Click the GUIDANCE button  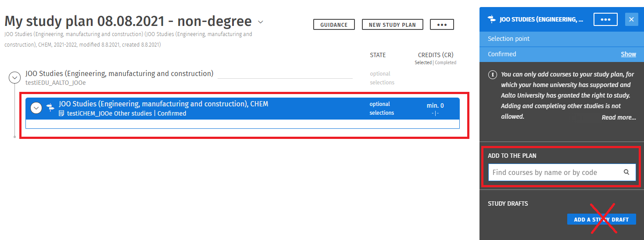(333, 25)
